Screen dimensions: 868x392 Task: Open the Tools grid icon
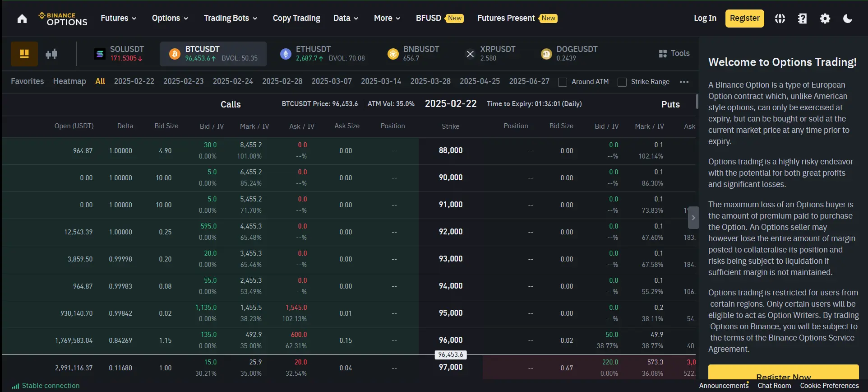coord(663,54)
